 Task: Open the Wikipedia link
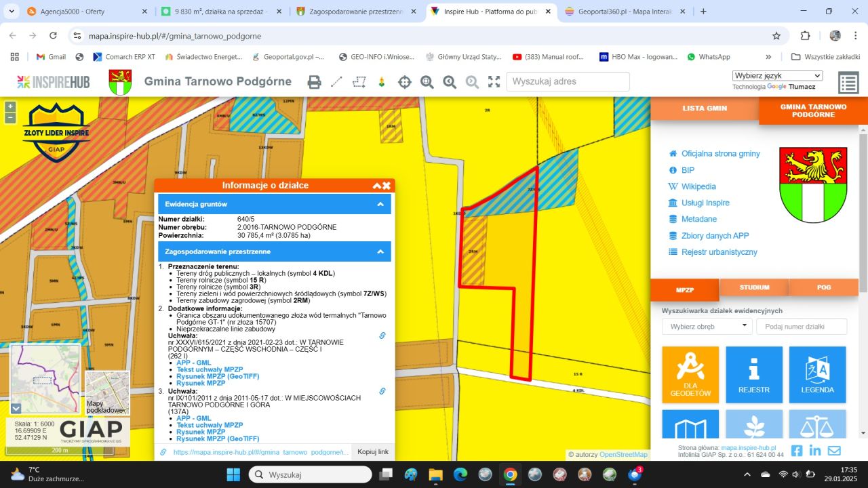[698, 186]
